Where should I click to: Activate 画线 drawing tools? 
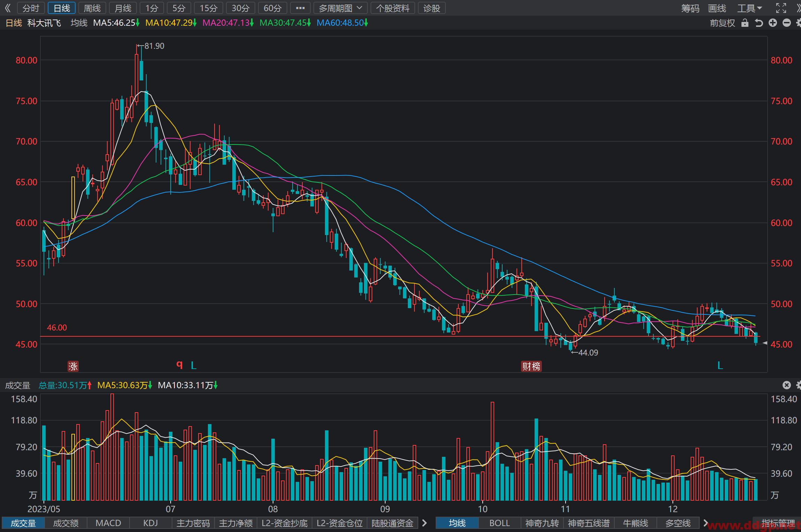coord(717,8)
